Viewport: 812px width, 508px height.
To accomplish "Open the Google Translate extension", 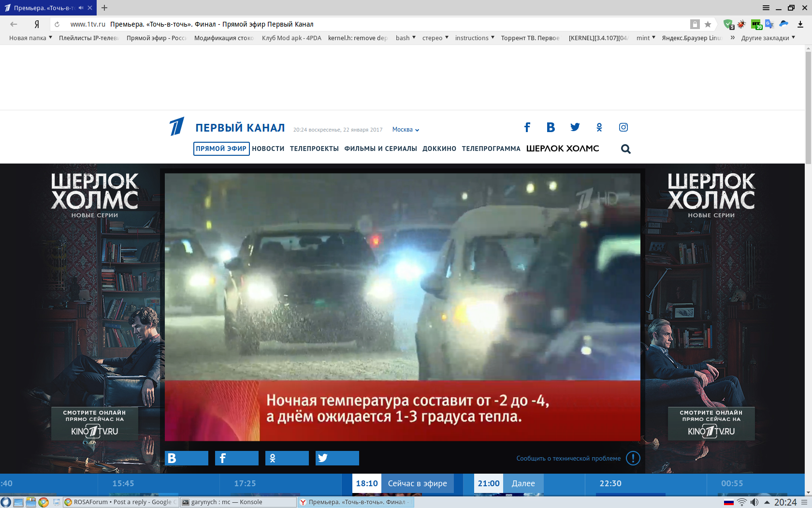I will pyautogui.click(x=769, y=24).
